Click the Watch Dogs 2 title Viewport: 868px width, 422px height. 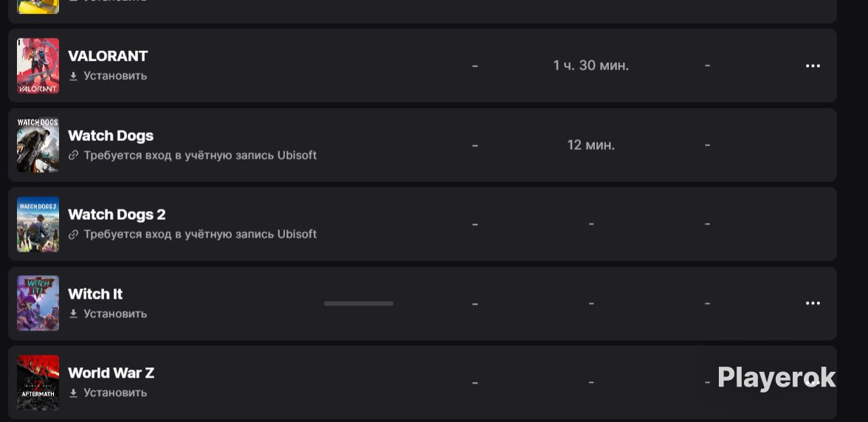(x=117, y=215)
